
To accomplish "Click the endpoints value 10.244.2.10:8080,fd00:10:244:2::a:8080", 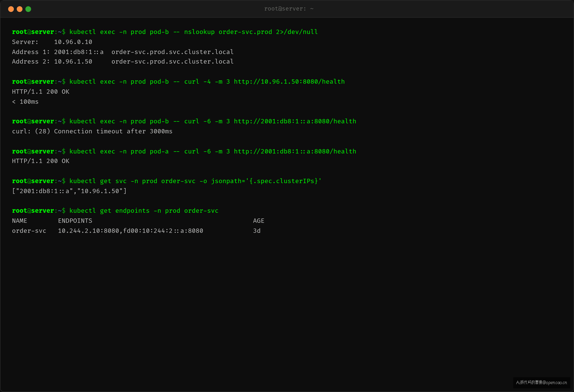I will pyautogui.click(x=130, y=231).
